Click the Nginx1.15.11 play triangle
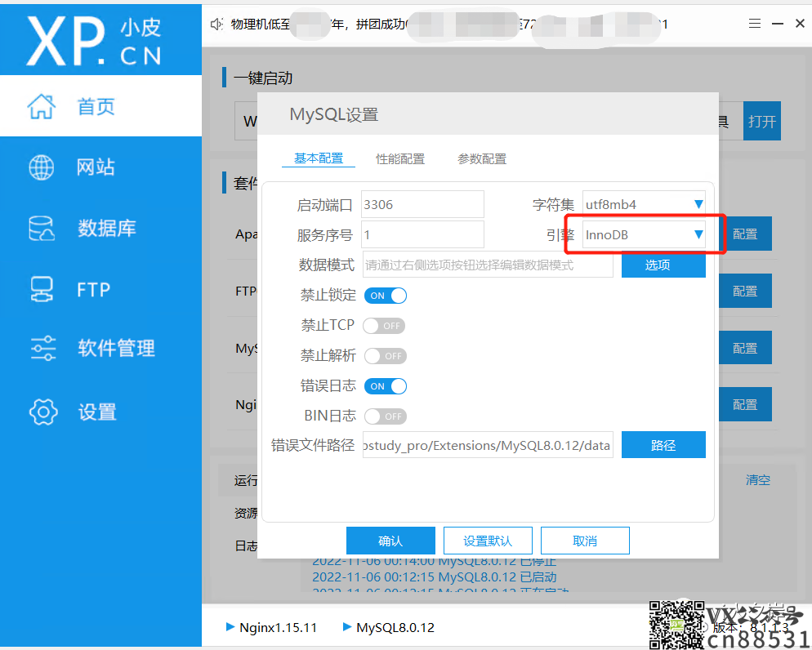This screenshot has height=650, width=812. 230,626
